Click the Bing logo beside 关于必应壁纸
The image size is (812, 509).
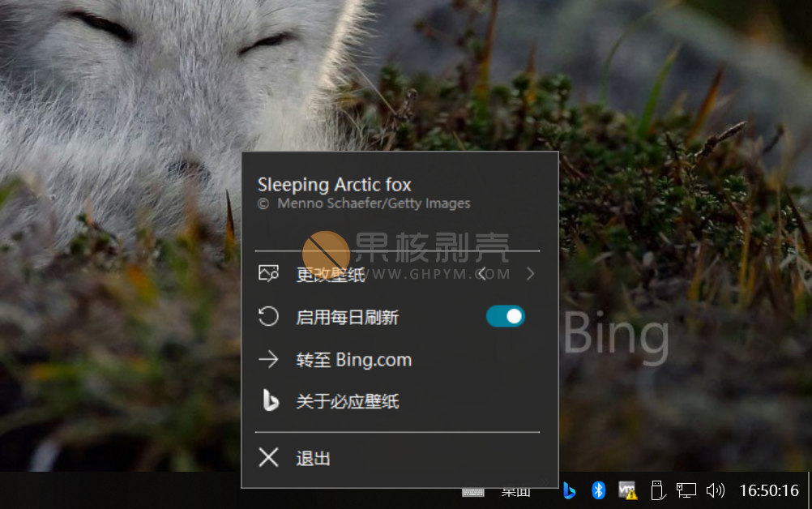tap(268, 401)
